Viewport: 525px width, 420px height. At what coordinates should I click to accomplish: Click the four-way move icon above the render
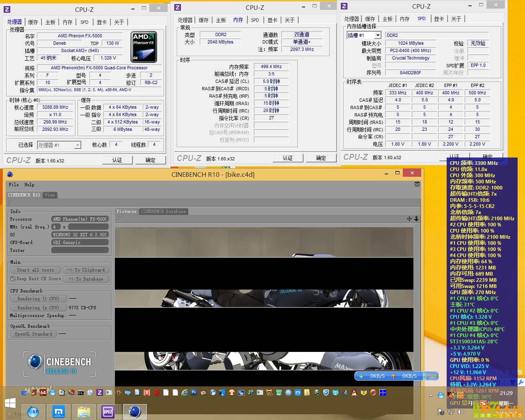coord(409,219)
